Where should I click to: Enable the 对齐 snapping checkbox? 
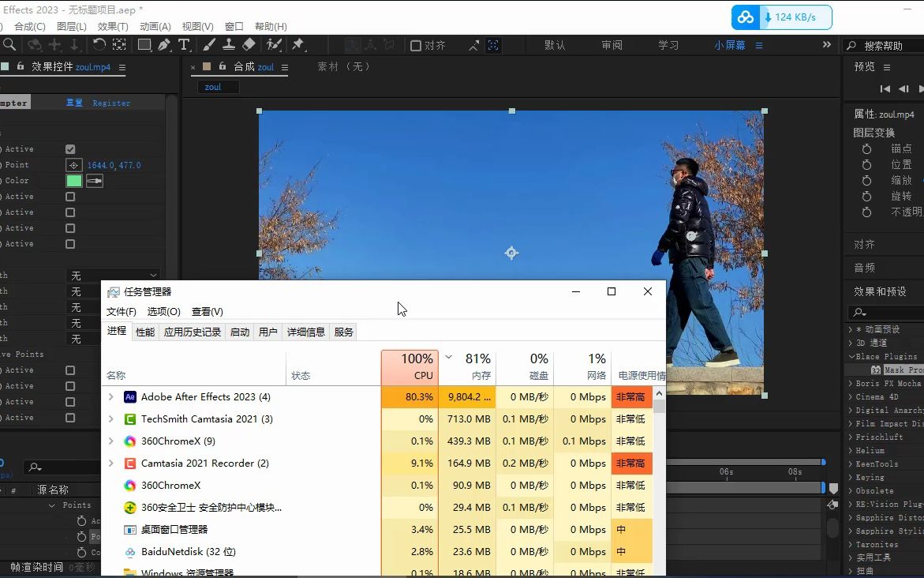[x=416, y=45]
